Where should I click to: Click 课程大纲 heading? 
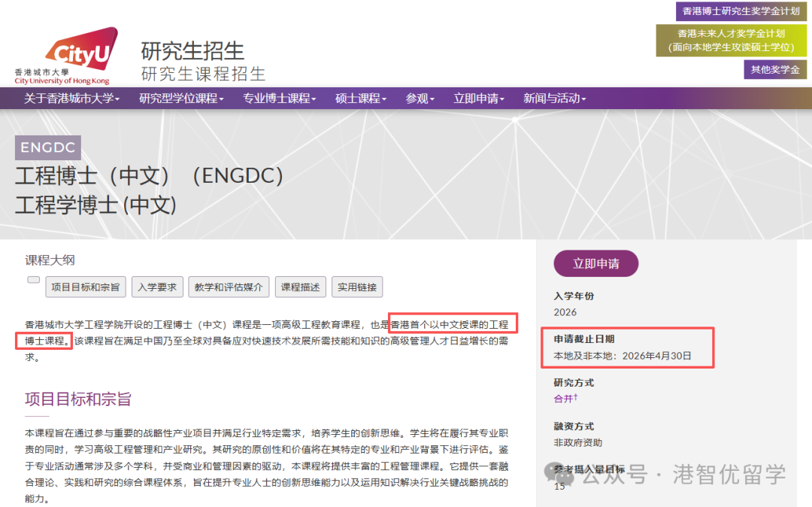coord(50,260)
